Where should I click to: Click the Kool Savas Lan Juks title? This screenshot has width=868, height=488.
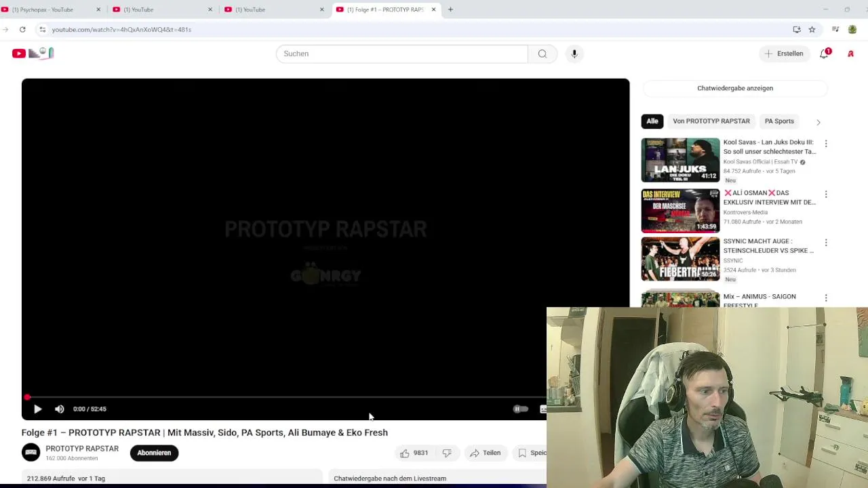click(x=770, y=147)
